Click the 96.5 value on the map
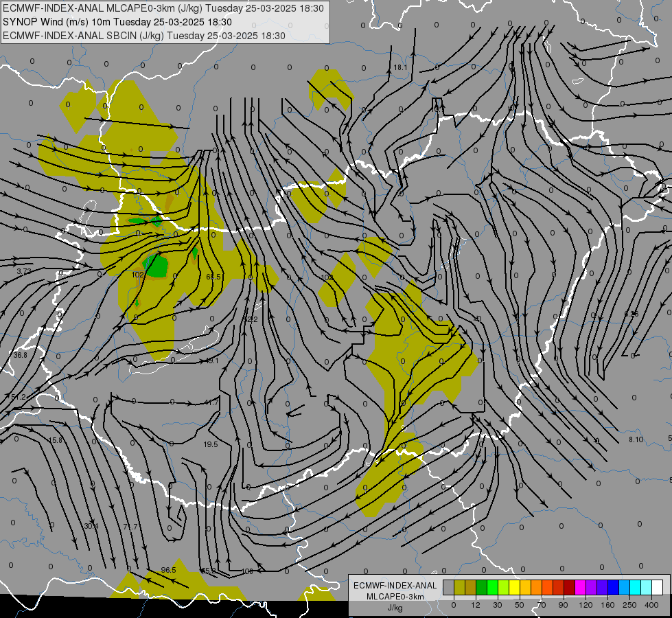 click(x=168, y=570)
